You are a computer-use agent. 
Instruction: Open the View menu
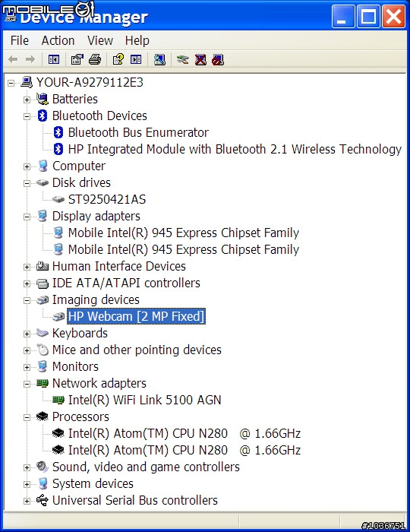click(x=100, y=40)
